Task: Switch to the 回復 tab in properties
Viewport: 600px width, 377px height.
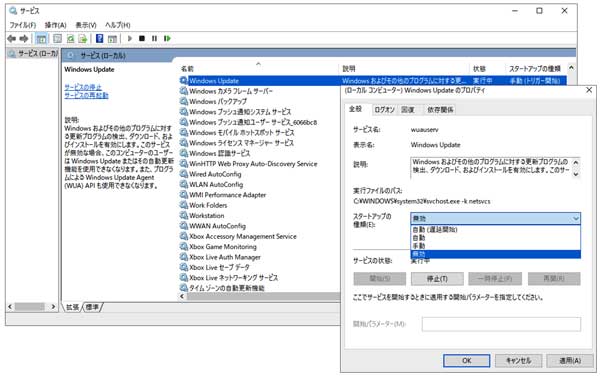Action: point(408,110)
